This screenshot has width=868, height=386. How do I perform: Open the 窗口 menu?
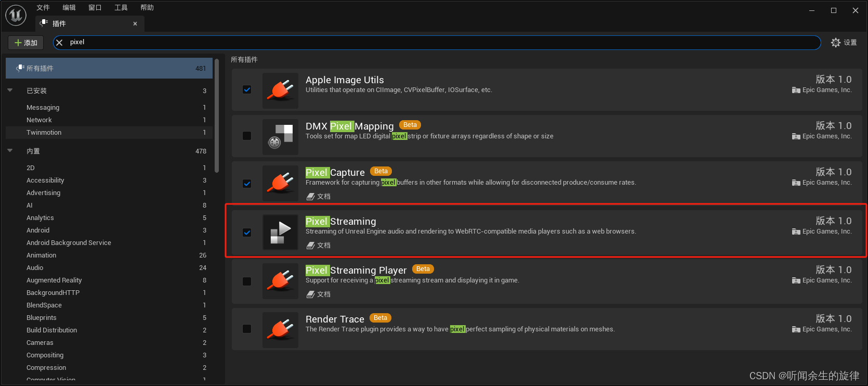(x=95, y=7)
